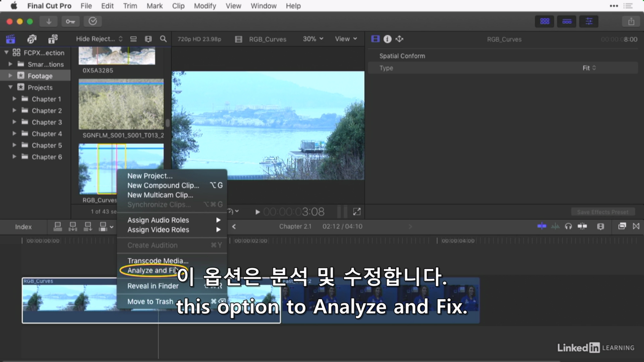Viewport: 644px width, 362px height.
Task: Open timeline clip appearance filmstrip icon
Action: point(600,226)
